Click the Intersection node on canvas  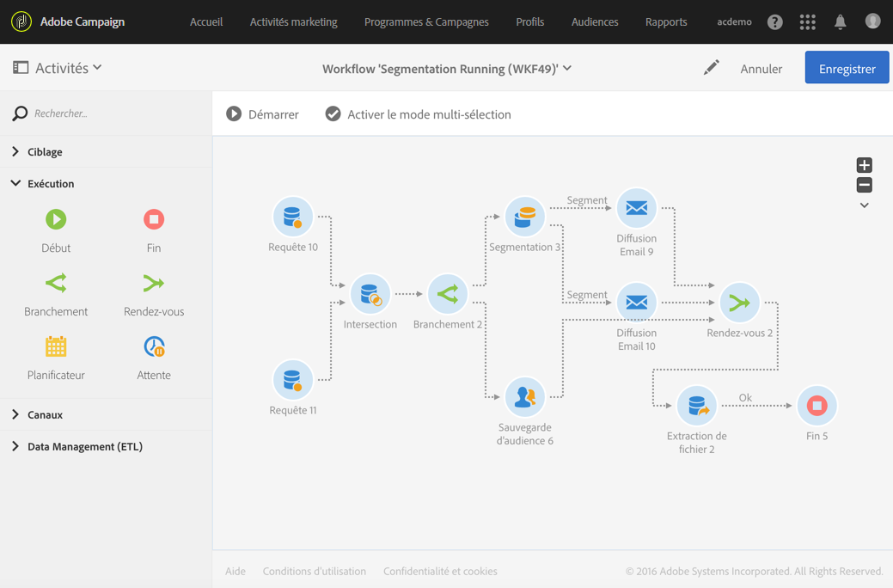coord(370,295)
